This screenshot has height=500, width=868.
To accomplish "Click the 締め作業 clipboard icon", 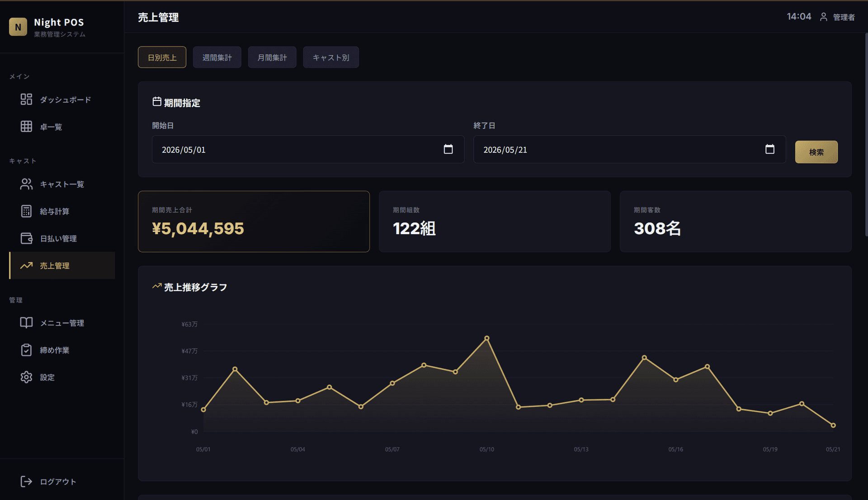I will (x=26, y=350).
